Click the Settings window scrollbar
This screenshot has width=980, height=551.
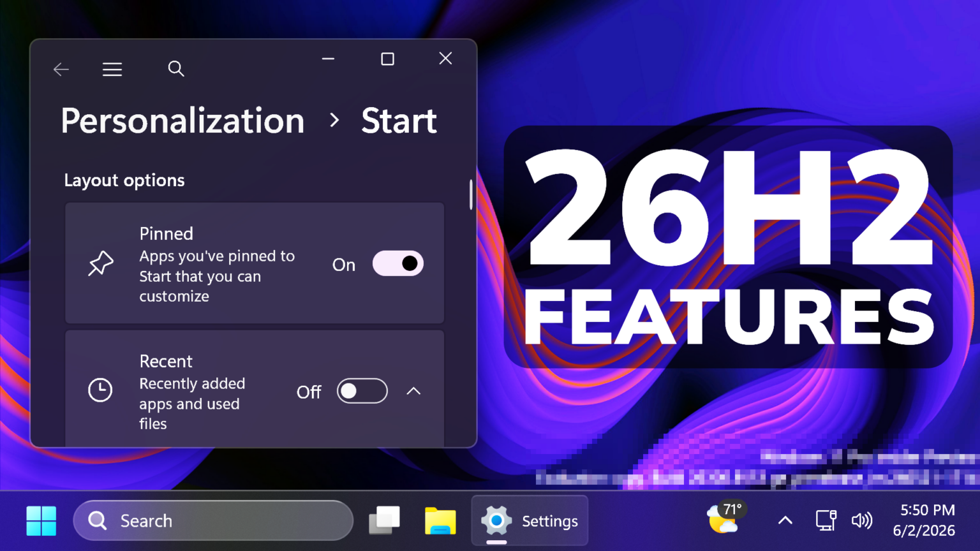point(471,195)
